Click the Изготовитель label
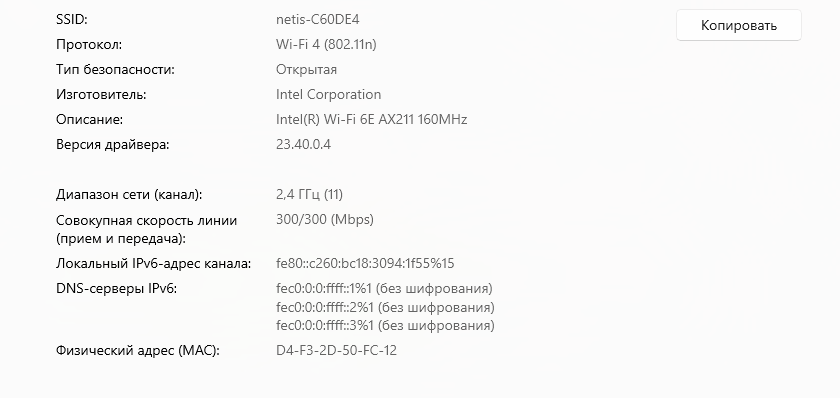The image size is (840, 398). click(x=101, y=95)
